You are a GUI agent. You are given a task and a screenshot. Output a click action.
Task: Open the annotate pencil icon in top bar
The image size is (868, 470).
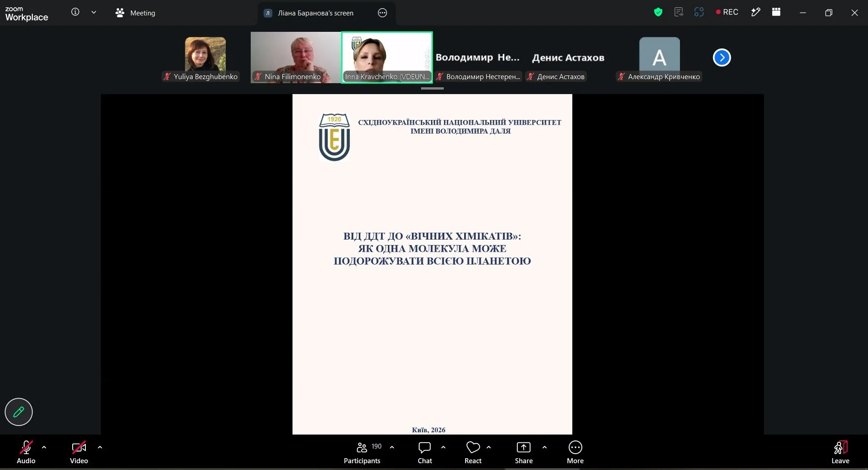tap(756, 12)
